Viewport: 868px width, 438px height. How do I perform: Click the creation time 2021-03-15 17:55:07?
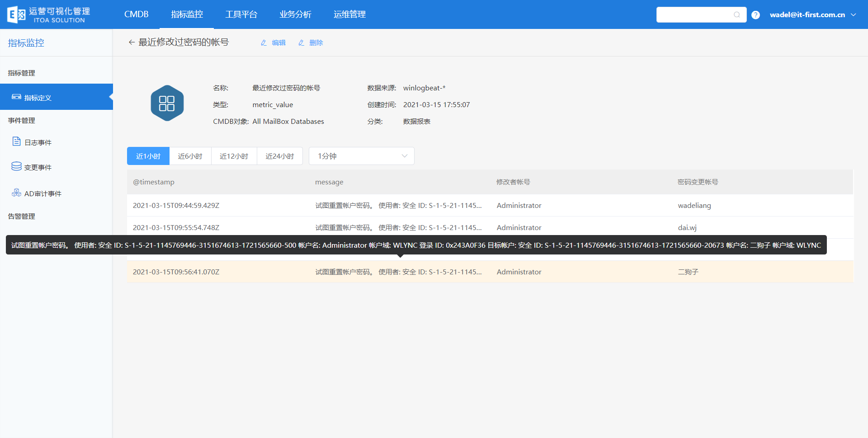click(437, 105)
